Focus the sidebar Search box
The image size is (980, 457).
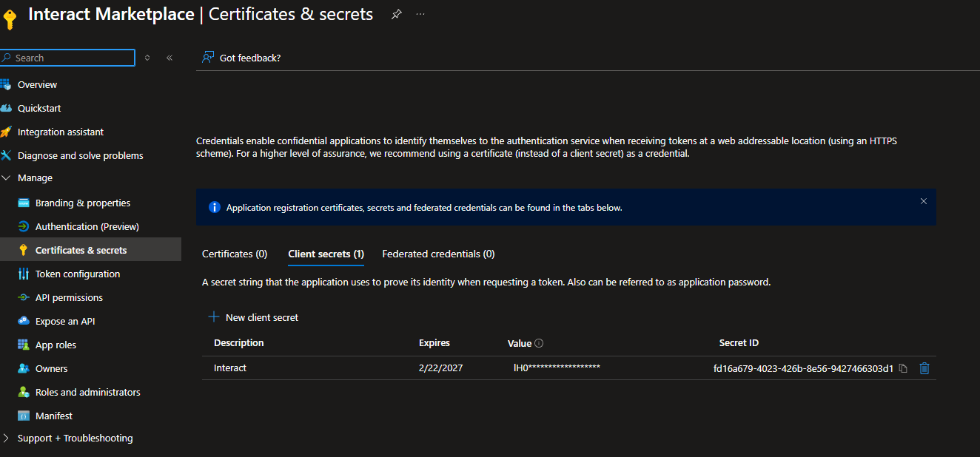(x=68, y=58)
